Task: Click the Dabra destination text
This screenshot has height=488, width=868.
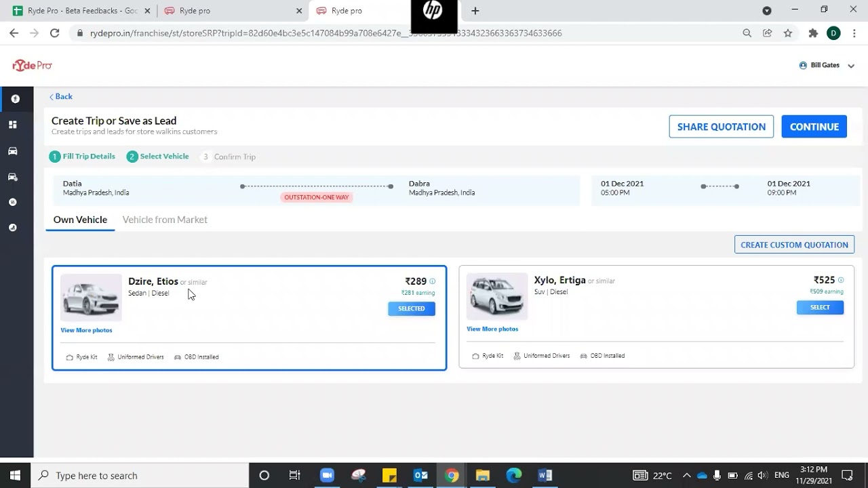Action: point(419,184)
